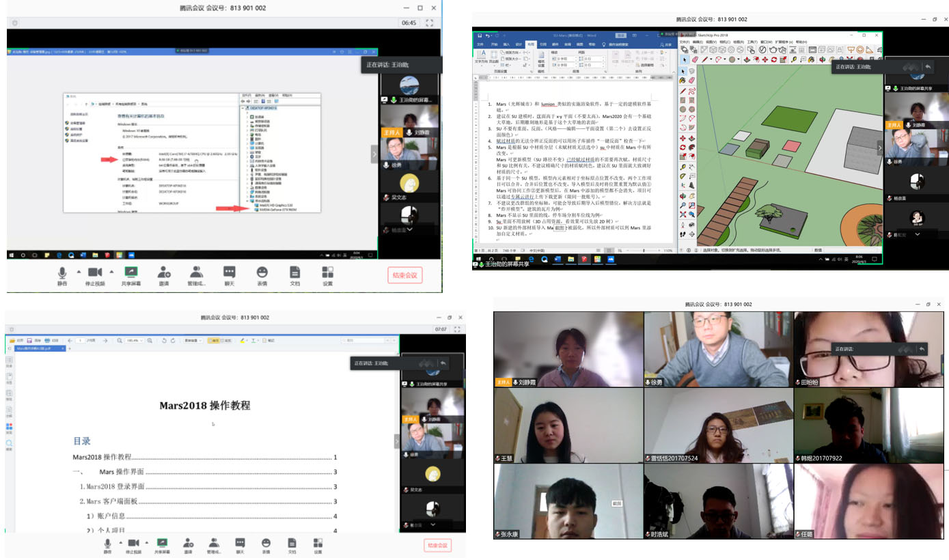Image resolution: width=949 pixels, height=560 pixels.
Task: Enter fullscreen beside the 06:45 timer
Action: [429, 23]
